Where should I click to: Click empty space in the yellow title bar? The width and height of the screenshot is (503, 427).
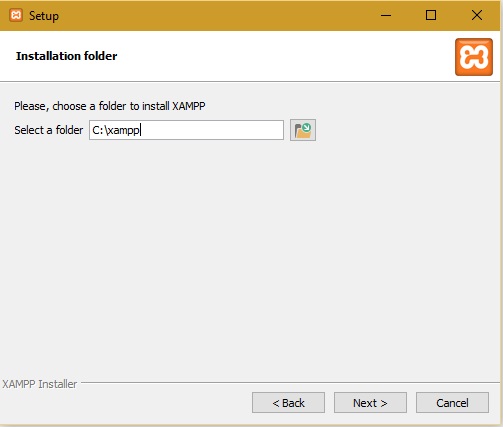click(x=217, y=15)
